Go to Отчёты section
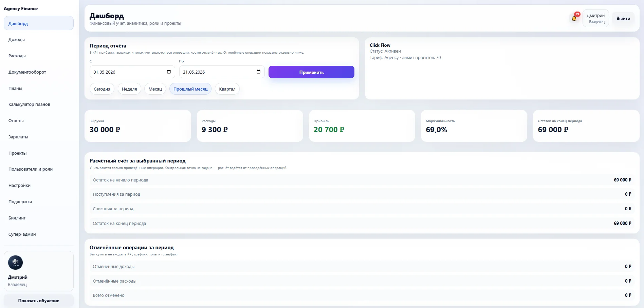Viewport: 644px width, 308px height. pyautogui.click(x=39, y=121)
